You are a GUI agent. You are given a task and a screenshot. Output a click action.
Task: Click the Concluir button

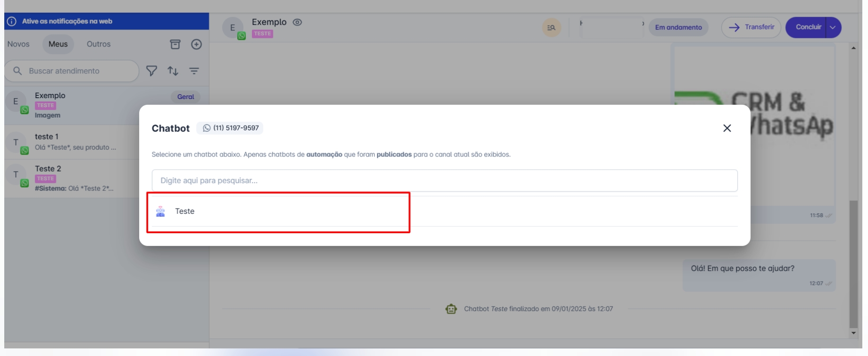pos(808,27)
